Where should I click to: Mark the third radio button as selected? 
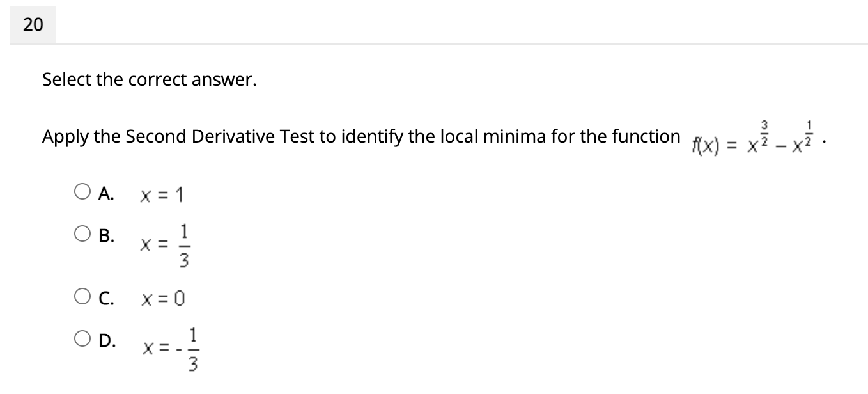pyautogui.click(x=82, y=295)
